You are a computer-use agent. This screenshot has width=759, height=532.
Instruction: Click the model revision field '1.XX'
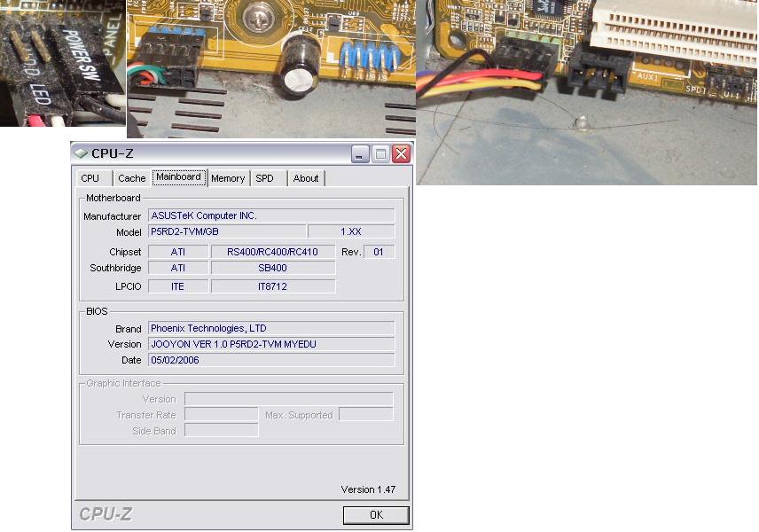(x=351, y=232)
